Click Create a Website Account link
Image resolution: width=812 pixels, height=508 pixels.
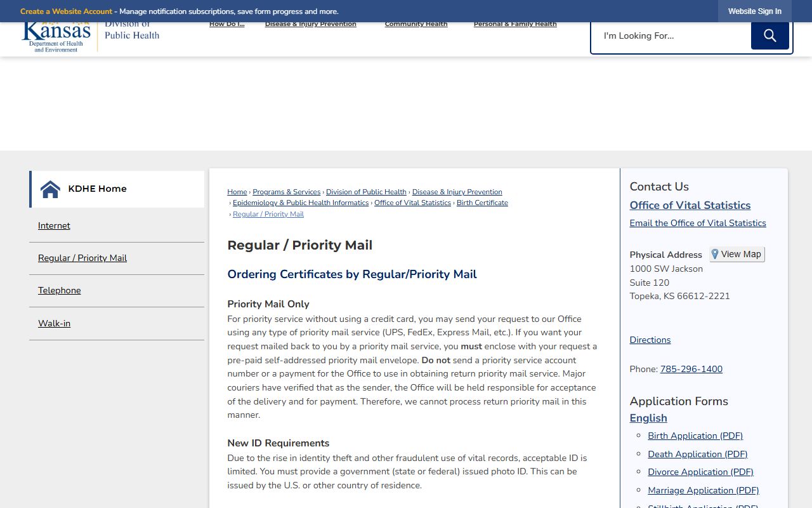click(66, 11)
